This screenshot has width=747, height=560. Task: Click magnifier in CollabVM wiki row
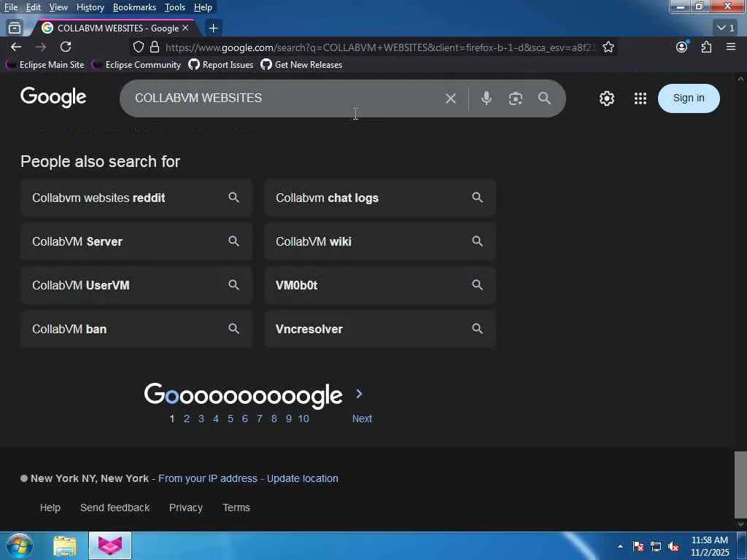click(477, 241)
